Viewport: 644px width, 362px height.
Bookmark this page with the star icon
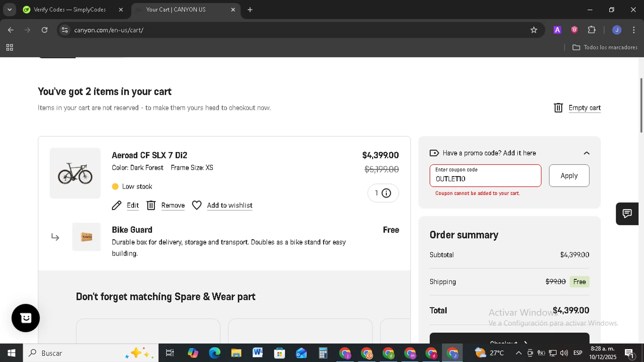pyautogui.click(x=534, y=30)
